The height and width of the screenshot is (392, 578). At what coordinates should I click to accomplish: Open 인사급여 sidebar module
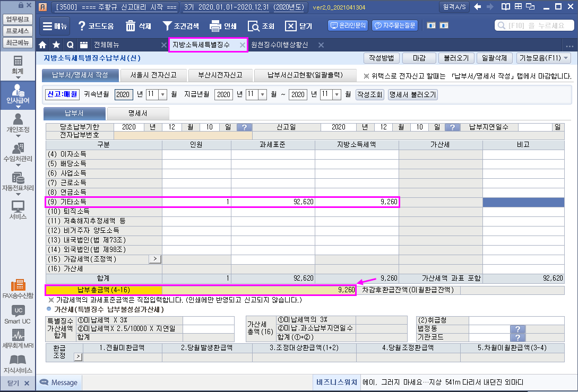click(18, 95)
